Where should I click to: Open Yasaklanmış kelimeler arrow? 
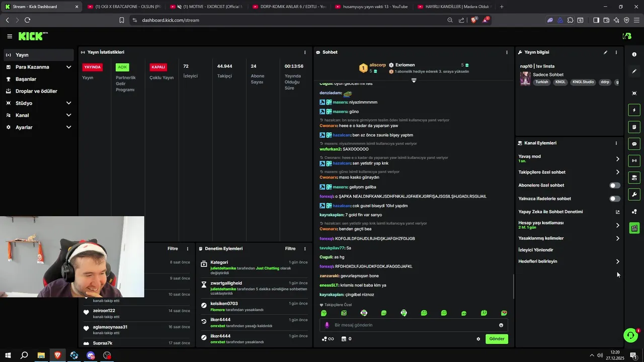click(618, 238)
